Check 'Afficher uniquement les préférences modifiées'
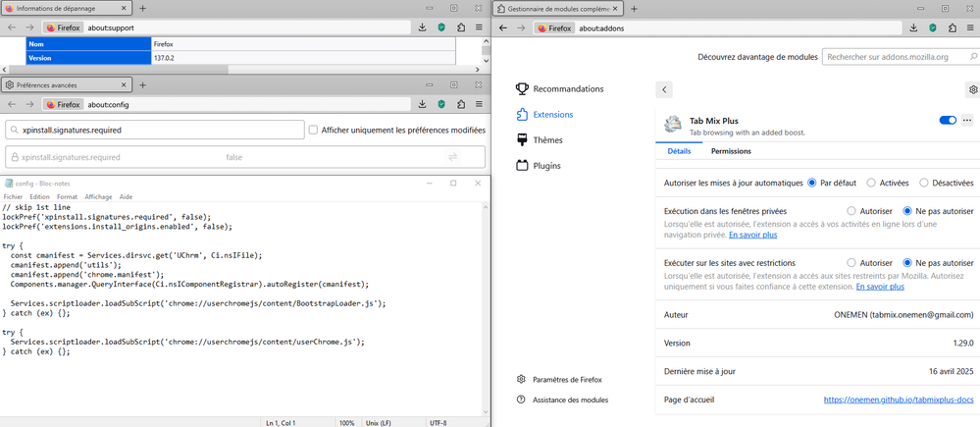Image resolution: width=980 pixels, height=427 pixels. 313,130
